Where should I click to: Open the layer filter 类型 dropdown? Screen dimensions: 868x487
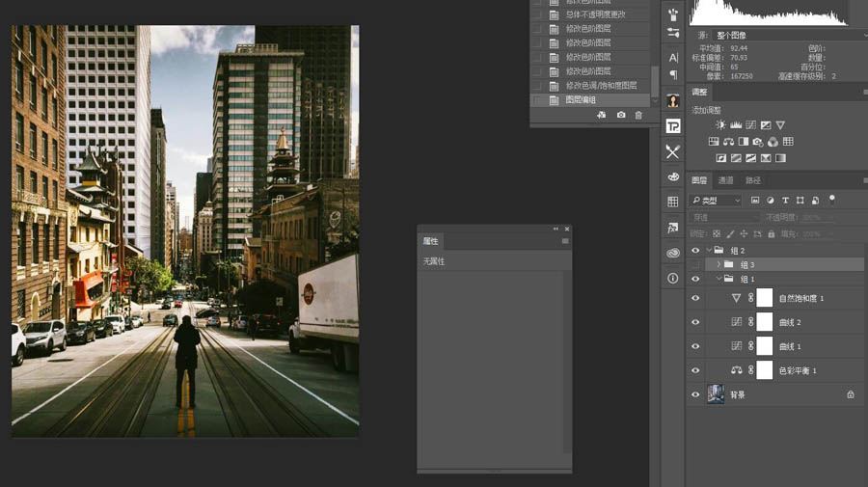(x=715, y=201)
